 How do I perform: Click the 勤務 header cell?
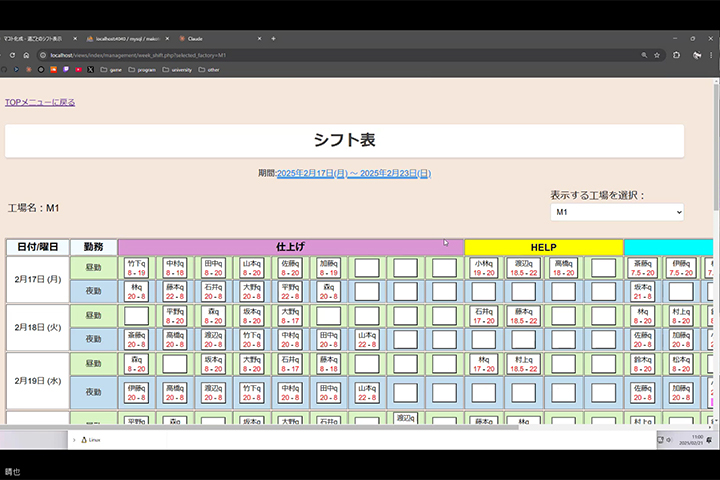point(93,247)
